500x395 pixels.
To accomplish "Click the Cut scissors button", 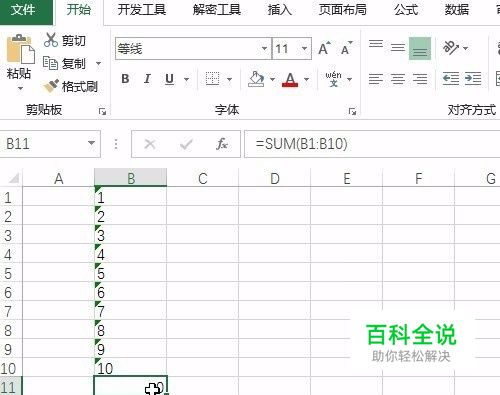I will [x=65, y=40].
